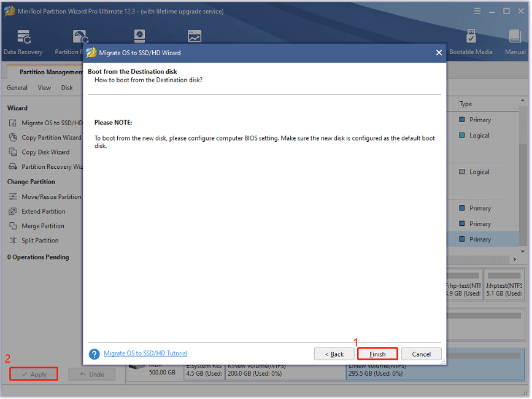Open the hamburger menu in the title bar

click(x=477, y=11)
